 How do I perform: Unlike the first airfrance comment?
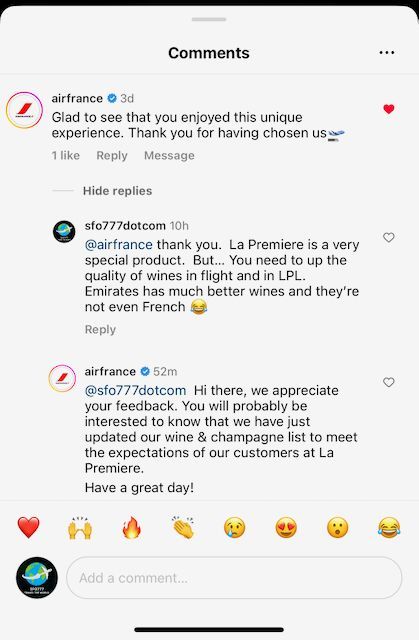pos(389,109)
